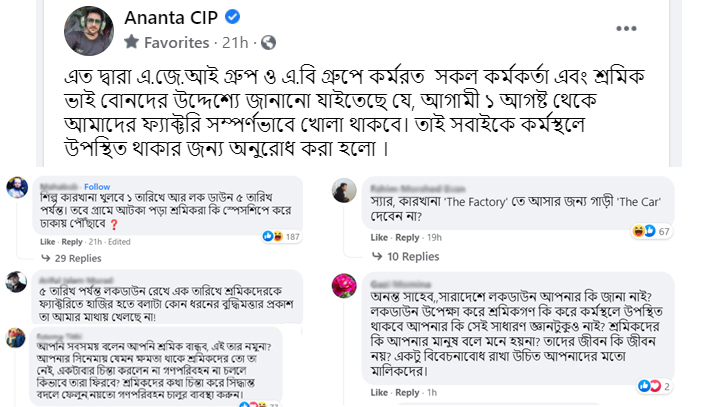
Task: Like the comment posted 21h ago
Action: pos(48,242)
